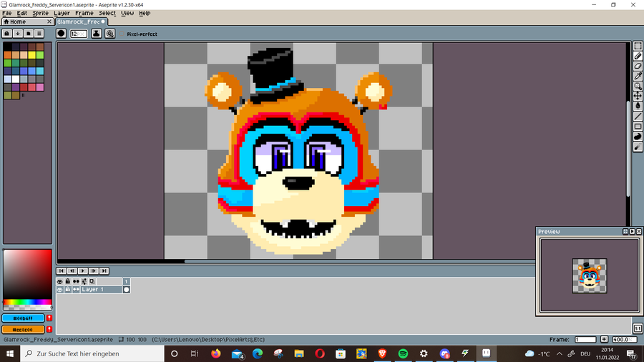
Task: Select the Eyedropper tool
Action: [x=638, y=76]
